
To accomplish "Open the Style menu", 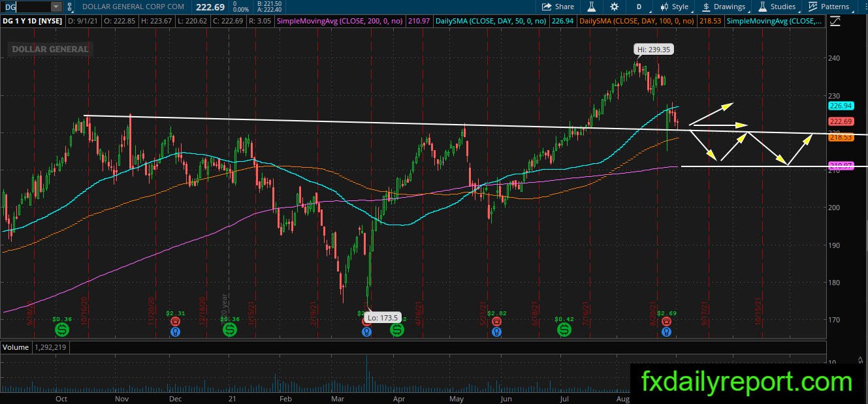I will (x=675, y=7).
